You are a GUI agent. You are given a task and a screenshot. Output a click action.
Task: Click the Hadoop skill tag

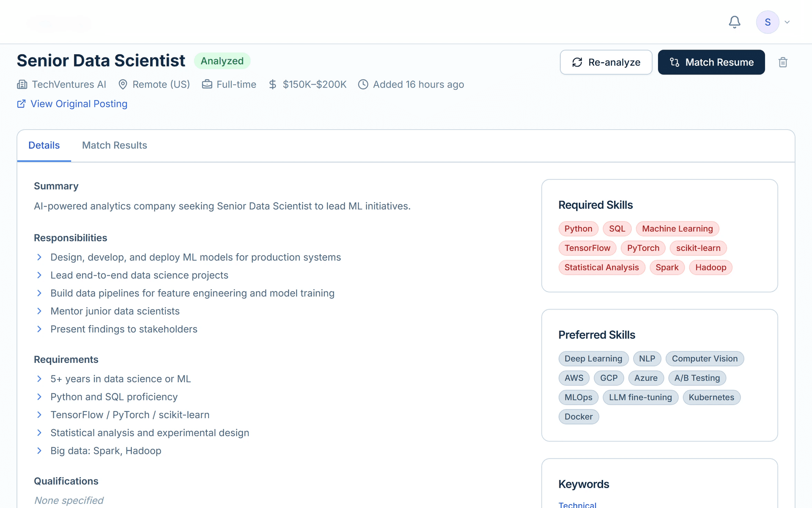pos(710,268)
